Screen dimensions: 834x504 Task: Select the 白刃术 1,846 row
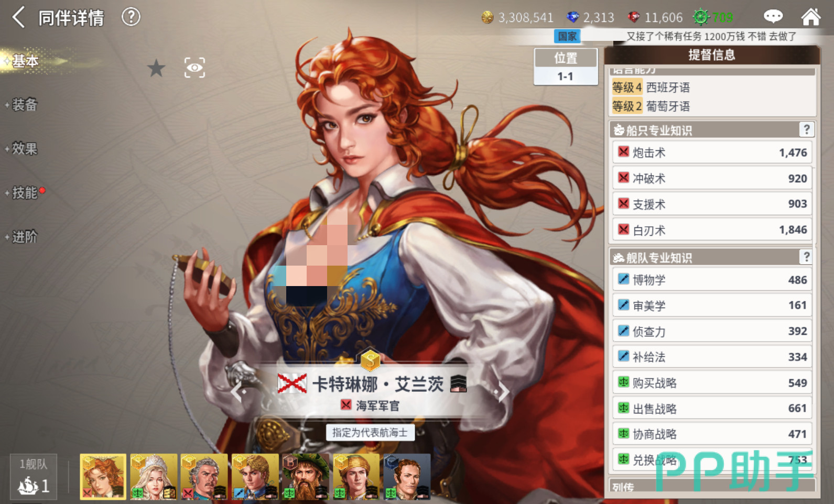click(x=712, y=229)
